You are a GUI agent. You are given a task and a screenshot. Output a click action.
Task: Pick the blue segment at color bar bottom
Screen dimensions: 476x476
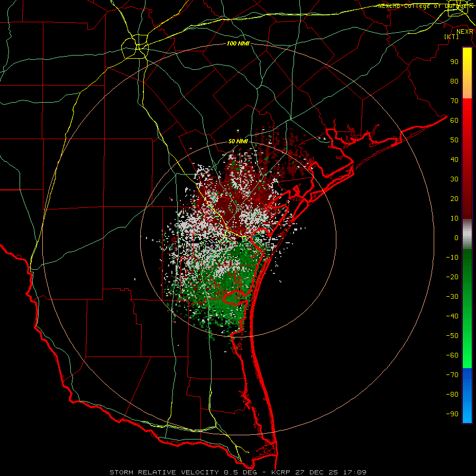point(467,396)
